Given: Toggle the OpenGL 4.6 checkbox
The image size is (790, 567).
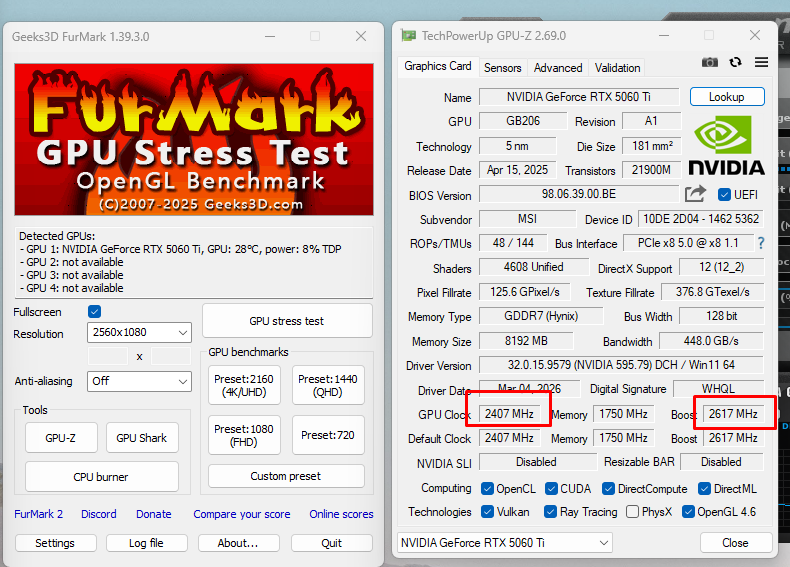Looking at the screenshot, I should pos(688,512).
